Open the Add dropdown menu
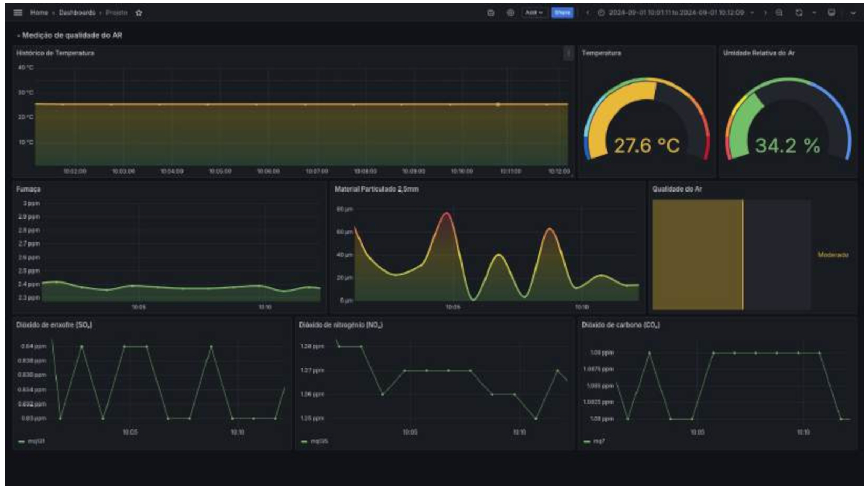The width and height of the screenshot is (868, 490). 533,13
